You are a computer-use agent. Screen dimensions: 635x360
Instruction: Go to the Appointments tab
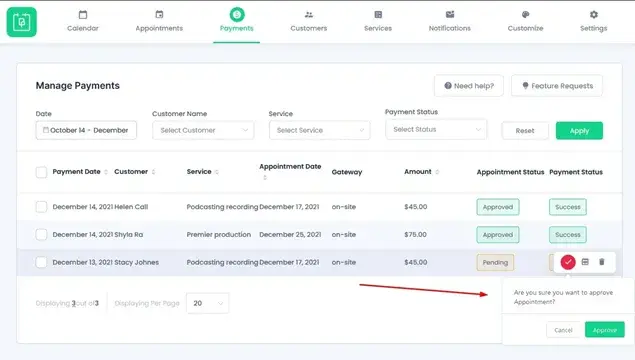tap(159, 21)
